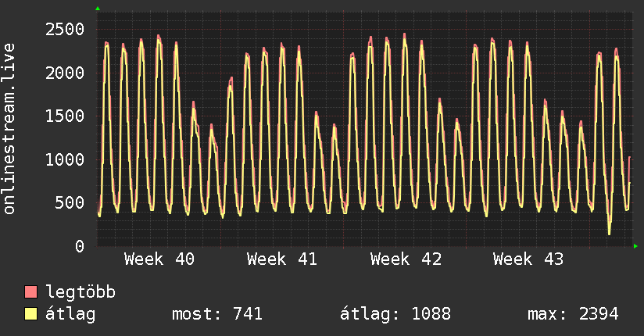Select the legtöbb legend label
Screen dimensions: 644x336
80,292
